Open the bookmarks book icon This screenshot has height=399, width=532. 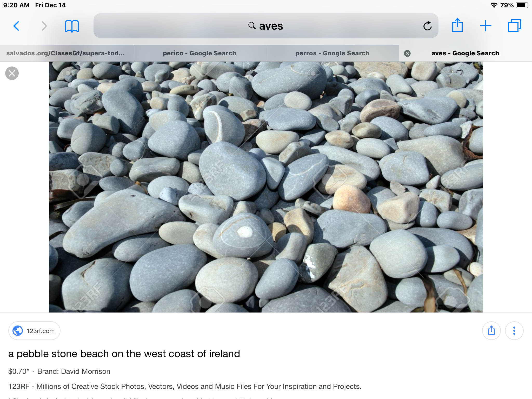point(72,26)
